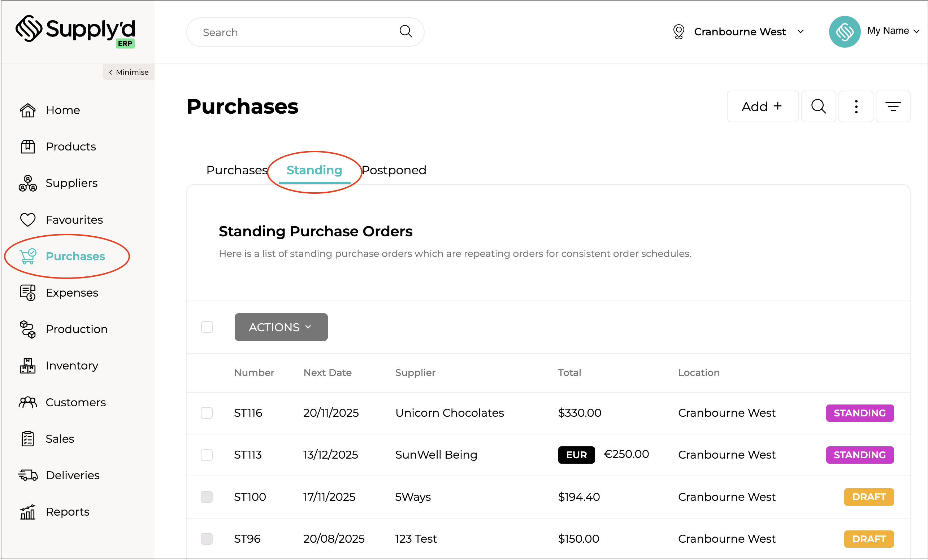The height and width of the screenshot is (560, 928).
Task: Click the Add + button
Action: (x=762, y=106)
